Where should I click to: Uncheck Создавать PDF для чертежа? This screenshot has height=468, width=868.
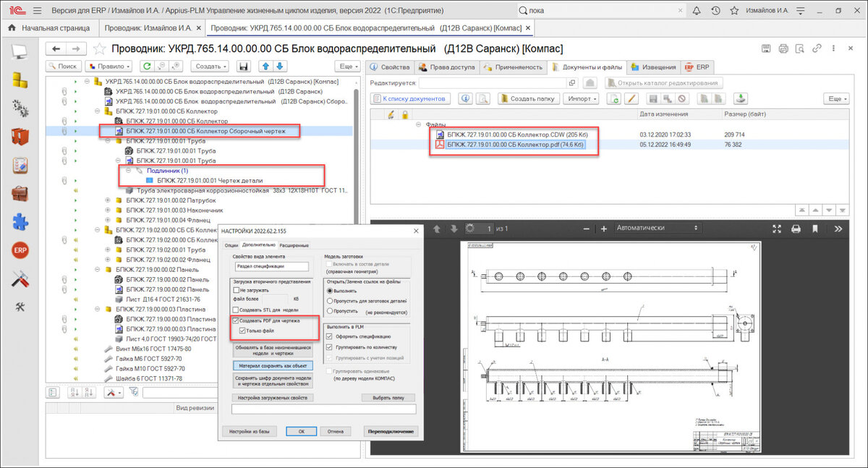(236, 320)
